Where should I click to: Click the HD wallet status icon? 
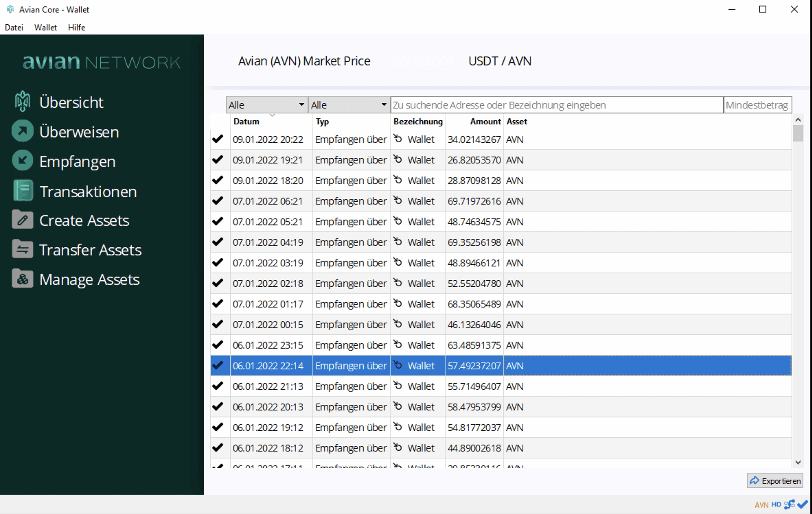[776, 505]
